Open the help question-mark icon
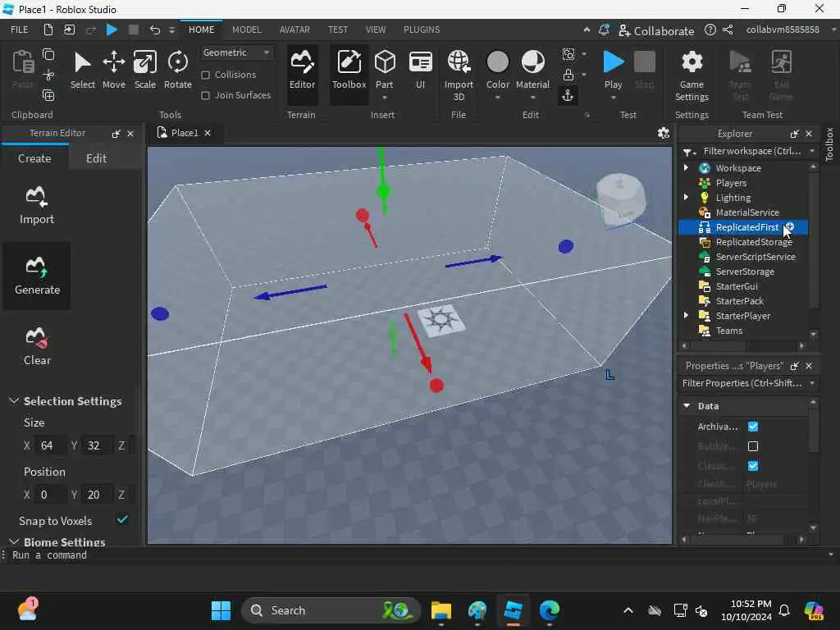 point(710,30)
